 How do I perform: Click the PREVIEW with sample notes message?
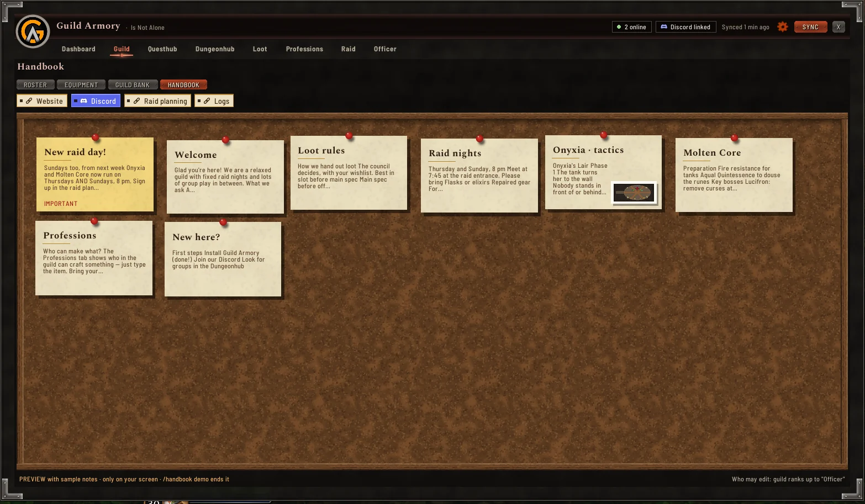coord(124,479)
